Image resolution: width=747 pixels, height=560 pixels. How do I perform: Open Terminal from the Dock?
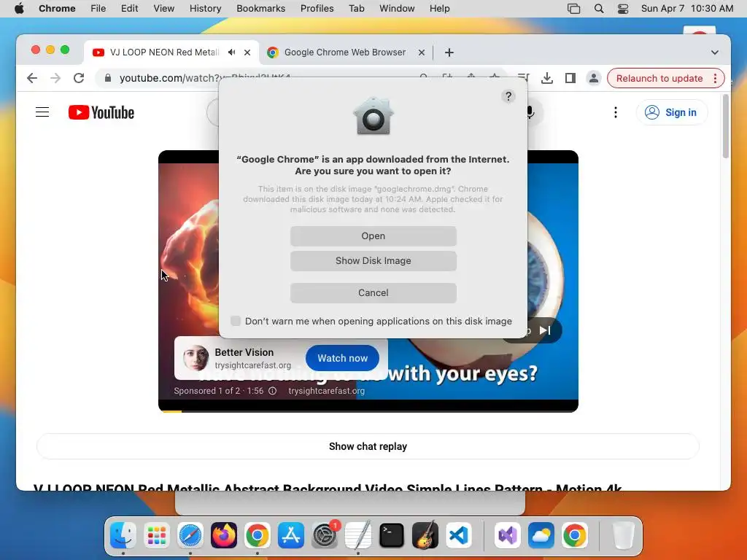tap(392, 535)
